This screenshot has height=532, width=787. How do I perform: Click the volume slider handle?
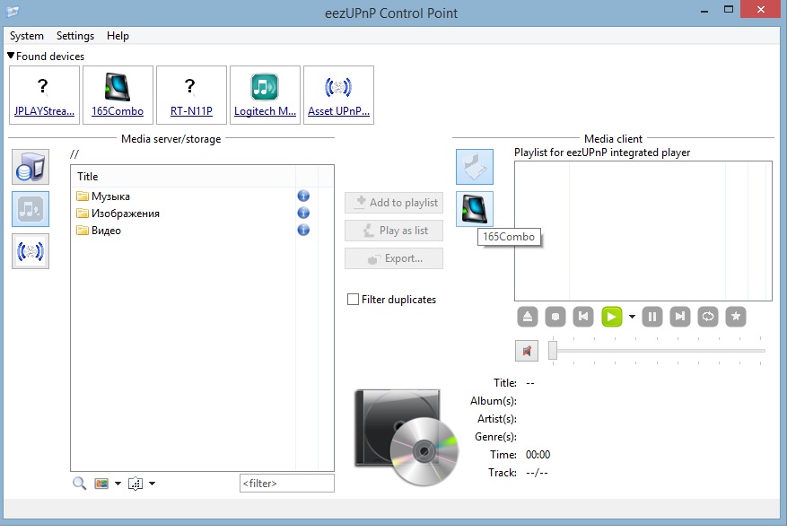pos(553,350)
